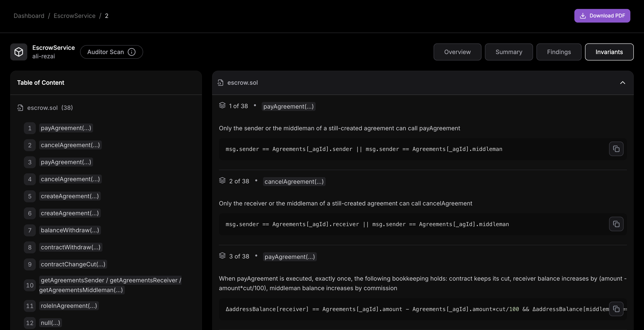Collapse the escrow.sol panel with the chevron
Screen dimensions: 644x330
pyautogui.click(x=622, y=83)
